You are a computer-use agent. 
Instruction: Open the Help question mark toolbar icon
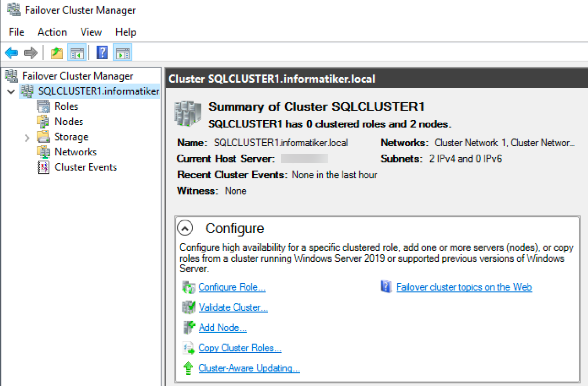click(102, 52)
